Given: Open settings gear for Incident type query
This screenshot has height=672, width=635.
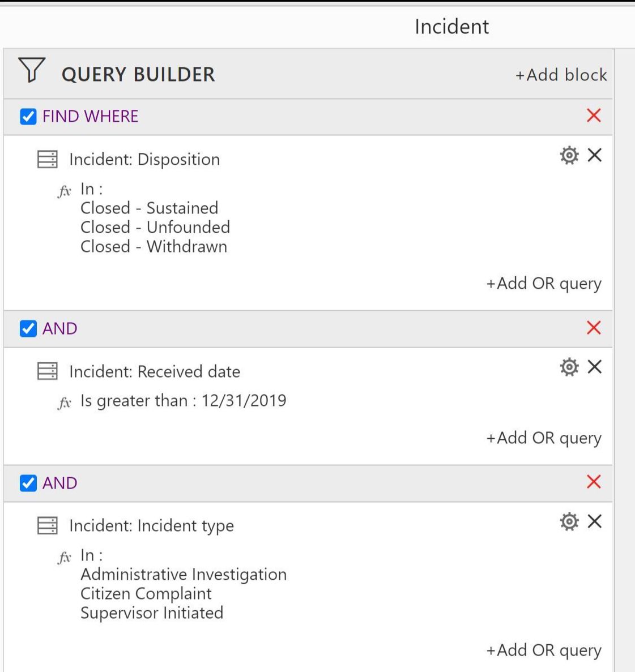Looking at the screenshot, I should (x=569, y=521).
